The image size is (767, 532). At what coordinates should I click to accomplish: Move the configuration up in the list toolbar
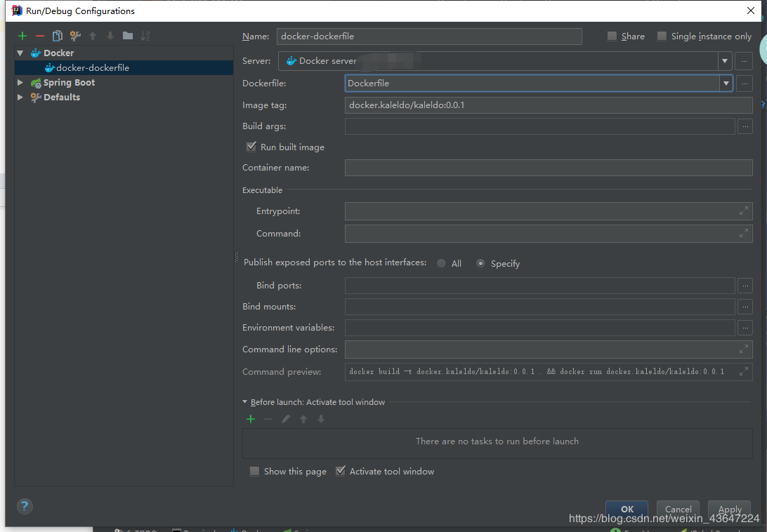coord(93,36)
